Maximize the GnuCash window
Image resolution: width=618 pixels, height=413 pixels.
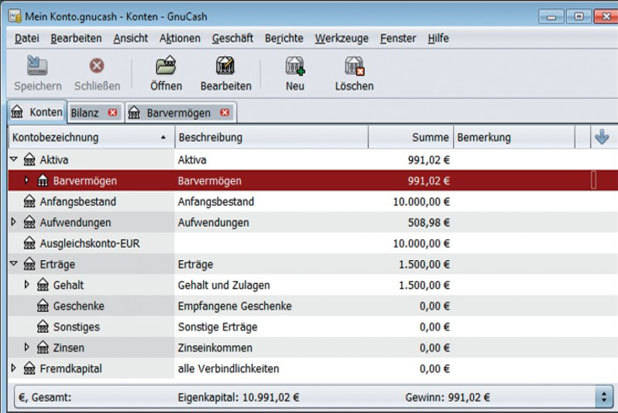[x=578, y=17]
